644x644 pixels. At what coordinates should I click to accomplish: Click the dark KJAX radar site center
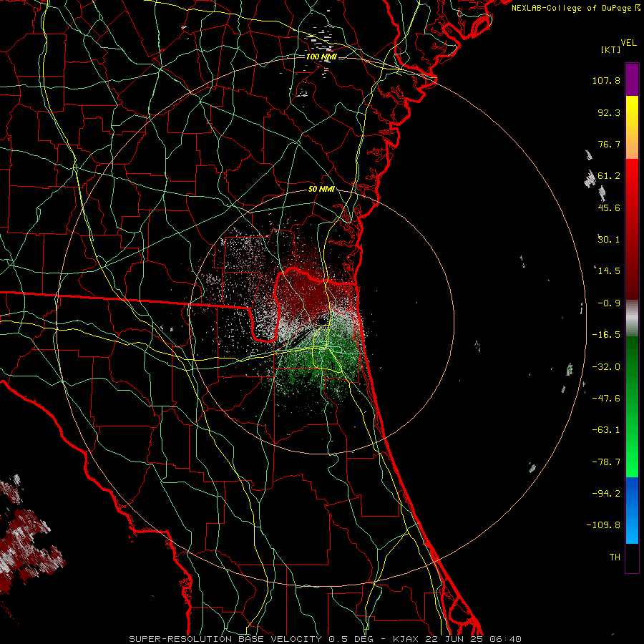[323, 320]
